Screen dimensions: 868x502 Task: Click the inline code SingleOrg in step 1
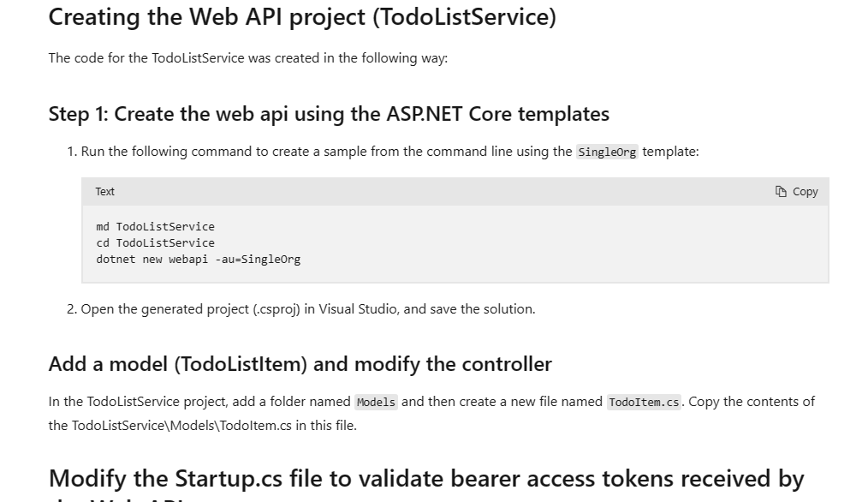pyautogui.click(x=607, y=152)
